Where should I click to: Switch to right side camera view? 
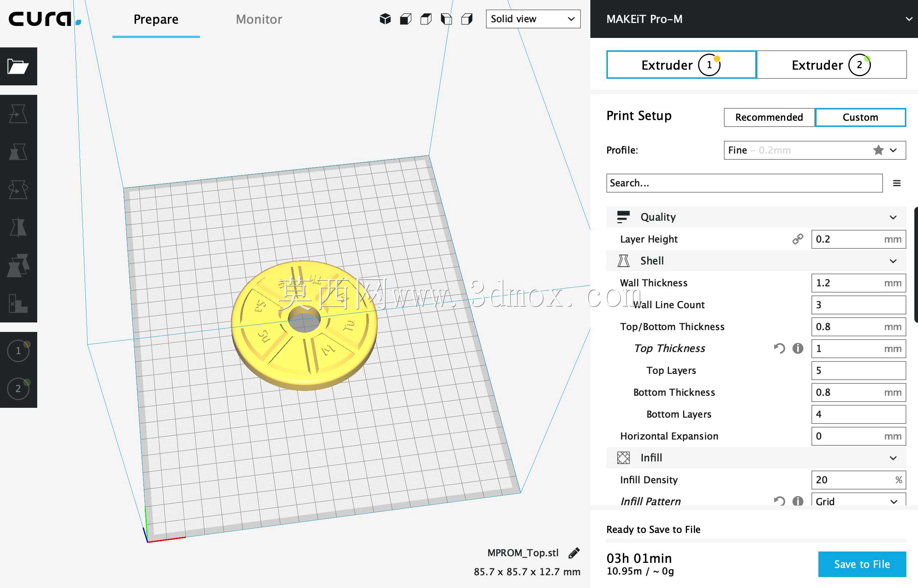coord(467,19)
